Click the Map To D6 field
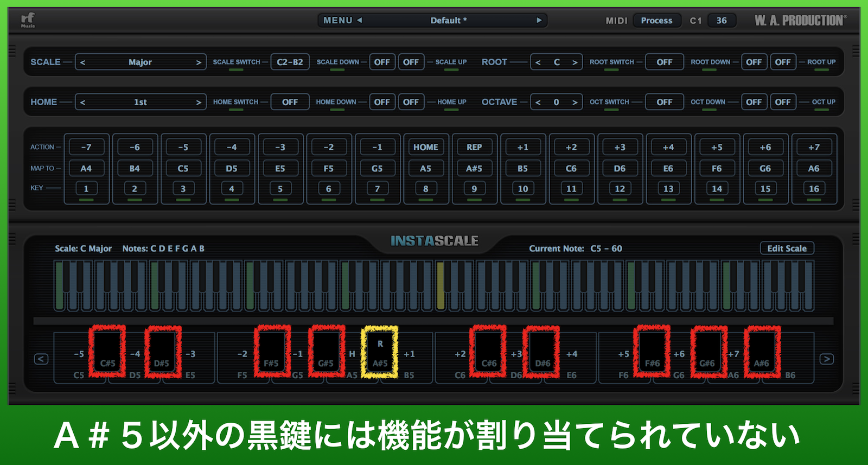Screen dimensions: 868x465 click(x=620, y=168)
